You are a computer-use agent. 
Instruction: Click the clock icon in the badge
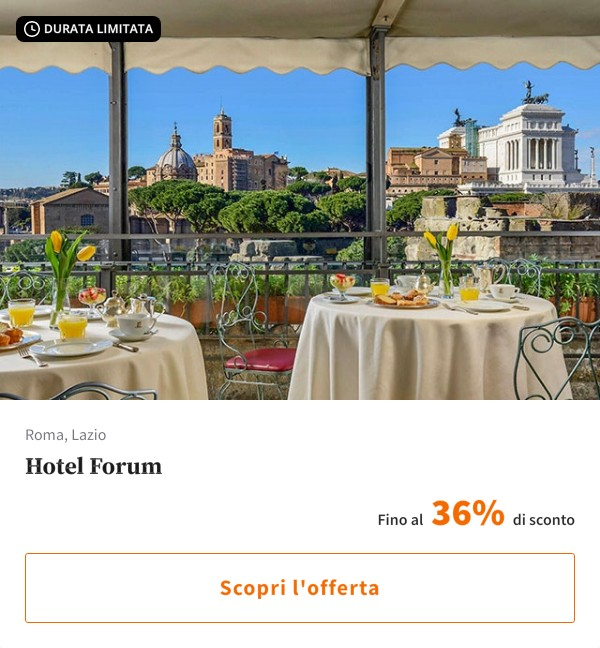pos(32,29)
